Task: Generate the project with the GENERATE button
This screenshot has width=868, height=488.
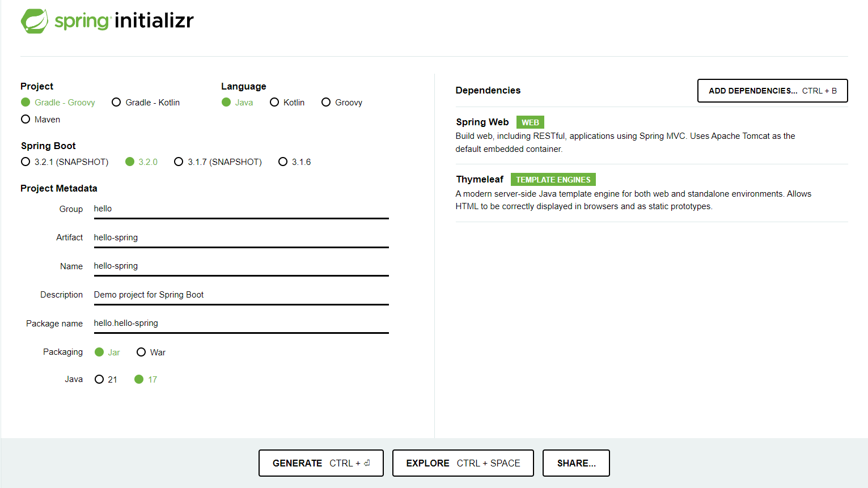Action: click(x=321, y=463)
